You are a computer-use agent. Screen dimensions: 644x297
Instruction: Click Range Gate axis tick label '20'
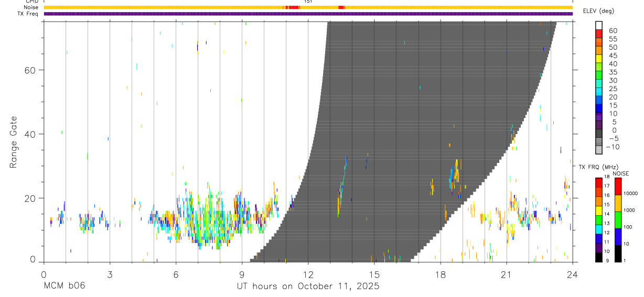point(31,198)
